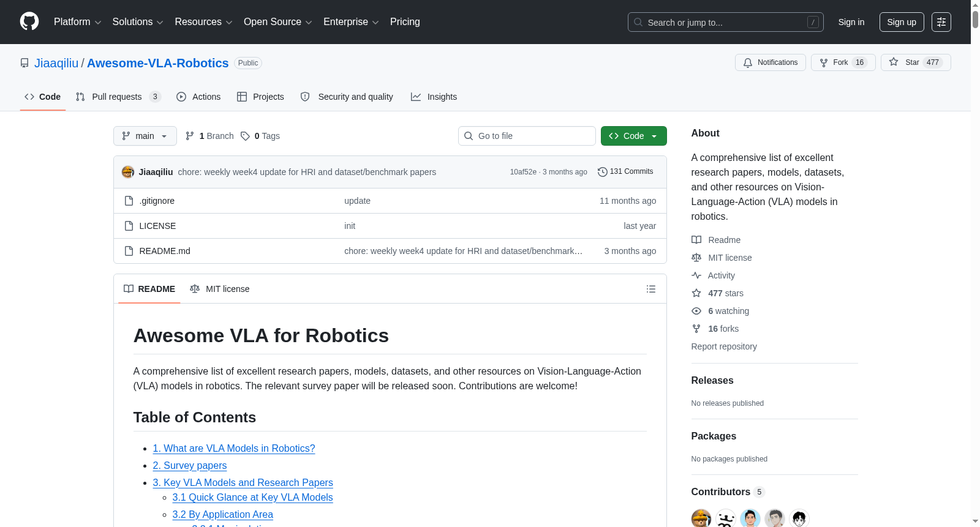This screenshot has height=527, width=980.
Task: Open the Report repository link
Action: [x=724, y=346]
